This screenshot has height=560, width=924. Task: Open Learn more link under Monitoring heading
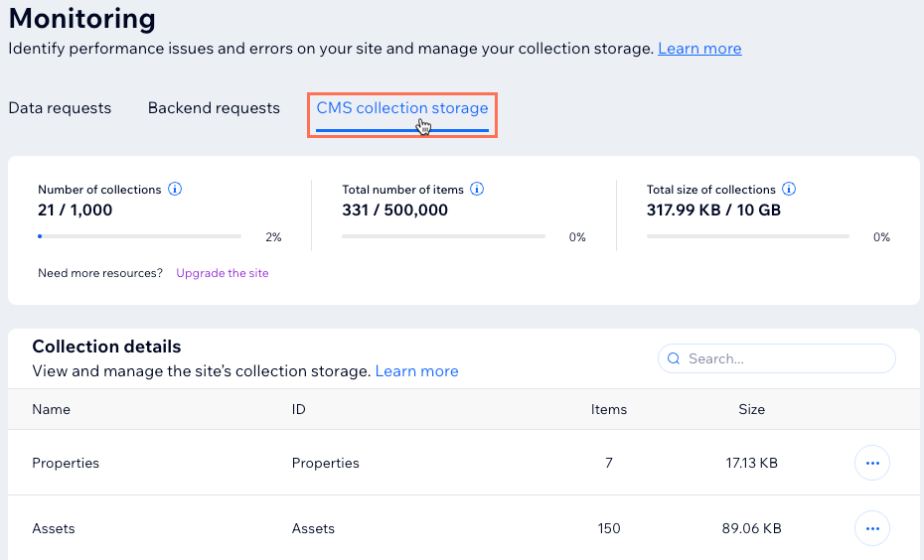(x=699, y=49)
